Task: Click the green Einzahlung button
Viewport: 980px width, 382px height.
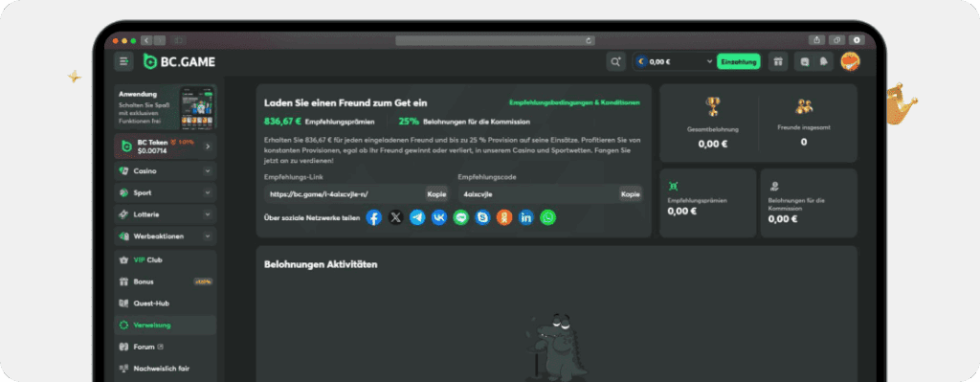Action: coord(739,61)
